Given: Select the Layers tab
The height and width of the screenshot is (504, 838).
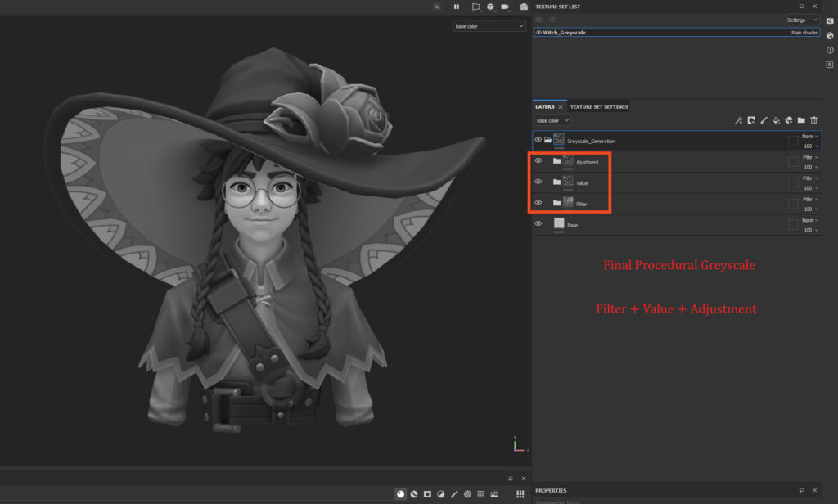Looking at the screenshot, I should tap(544, 106).
